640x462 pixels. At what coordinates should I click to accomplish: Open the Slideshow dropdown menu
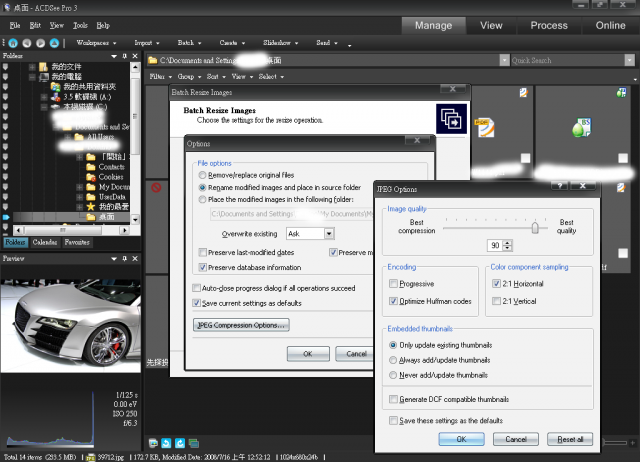(x=280, y=43)
